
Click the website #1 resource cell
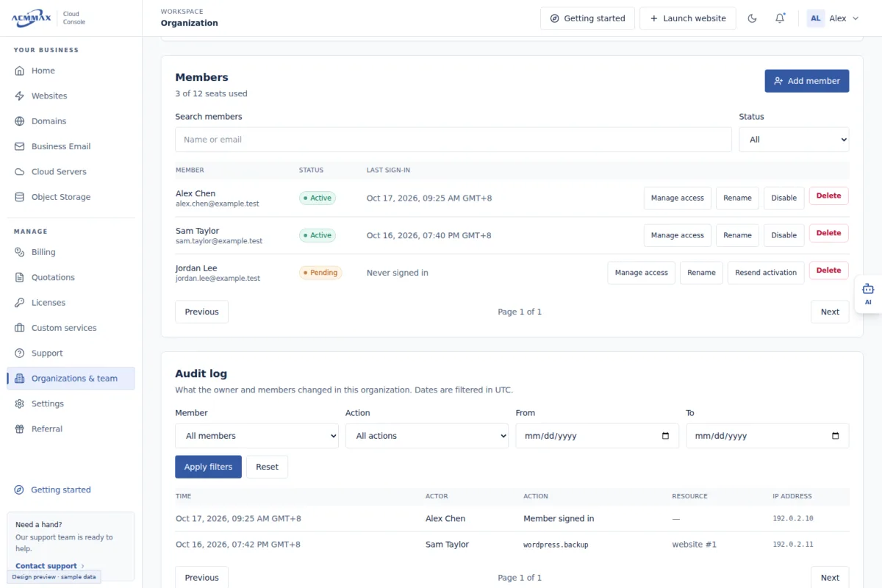(x=694, y=545)
